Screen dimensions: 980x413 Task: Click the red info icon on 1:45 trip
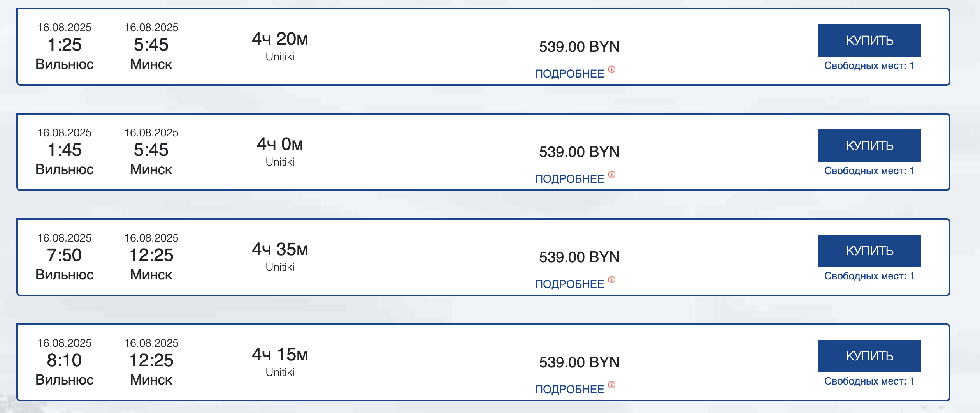coord(612,175)
